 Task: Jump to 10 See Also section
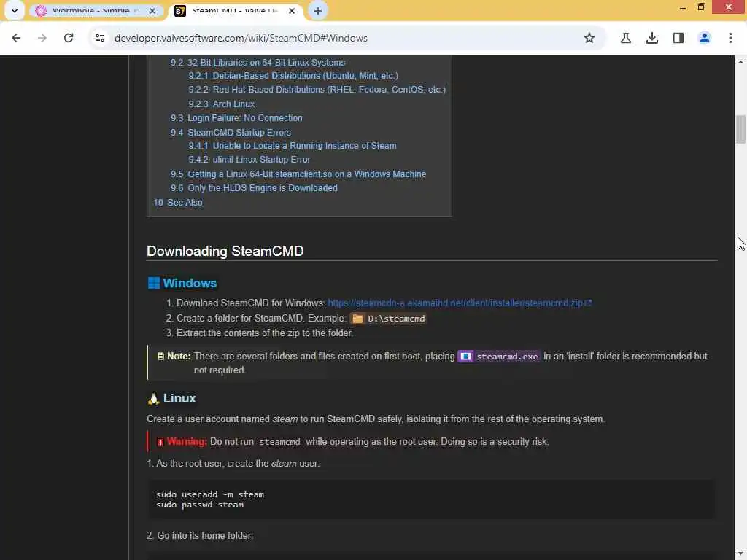(178, 203)
